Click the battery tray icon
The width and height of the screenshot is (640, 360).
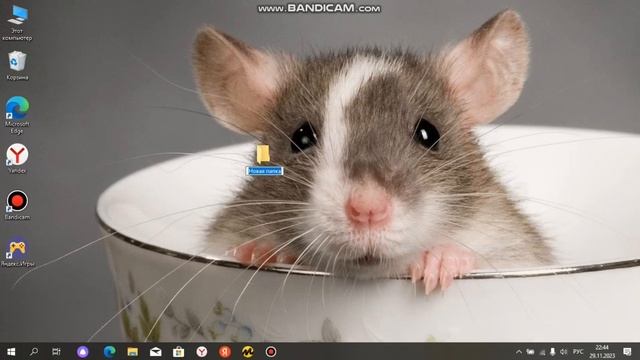pos(530,352)
